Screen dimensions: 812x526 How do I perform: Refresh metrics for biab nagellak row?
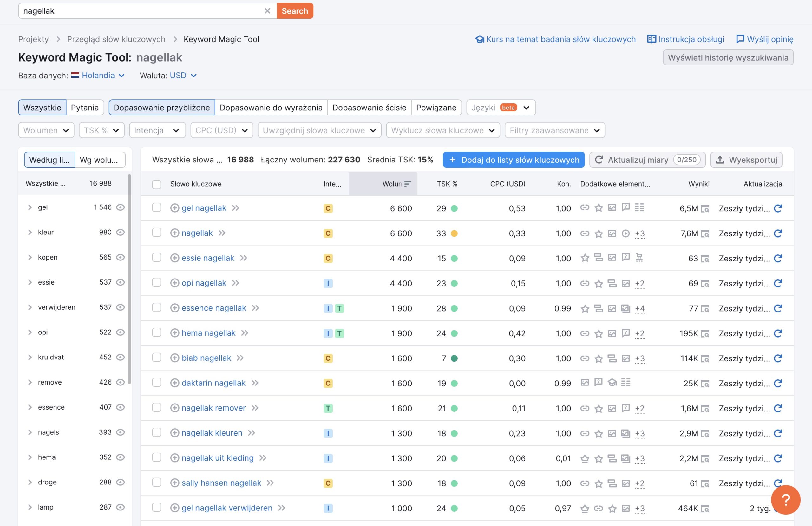click(777, 358)
